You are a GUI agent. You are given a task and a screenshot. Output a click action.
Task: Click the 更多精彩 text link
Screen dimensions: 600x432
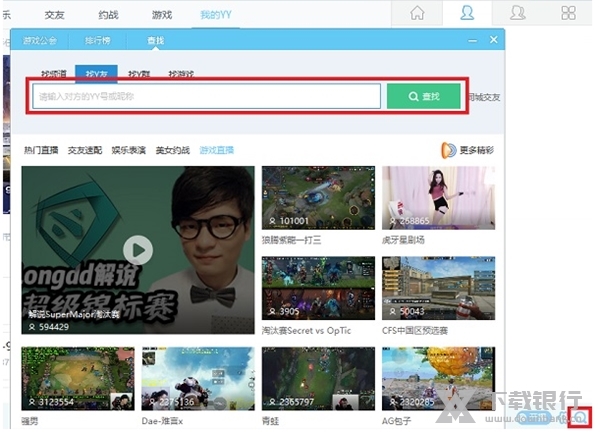pos(476,150)
